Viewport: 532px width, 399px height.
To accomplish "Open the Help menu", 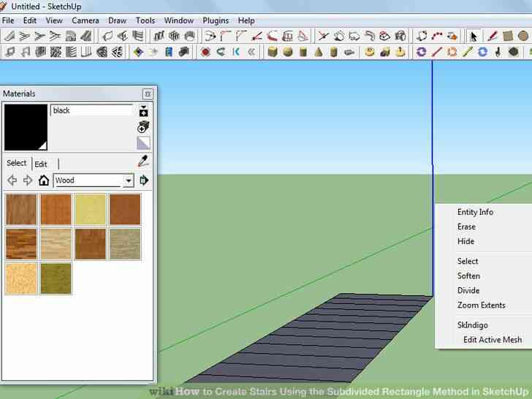I will [246, 20].
